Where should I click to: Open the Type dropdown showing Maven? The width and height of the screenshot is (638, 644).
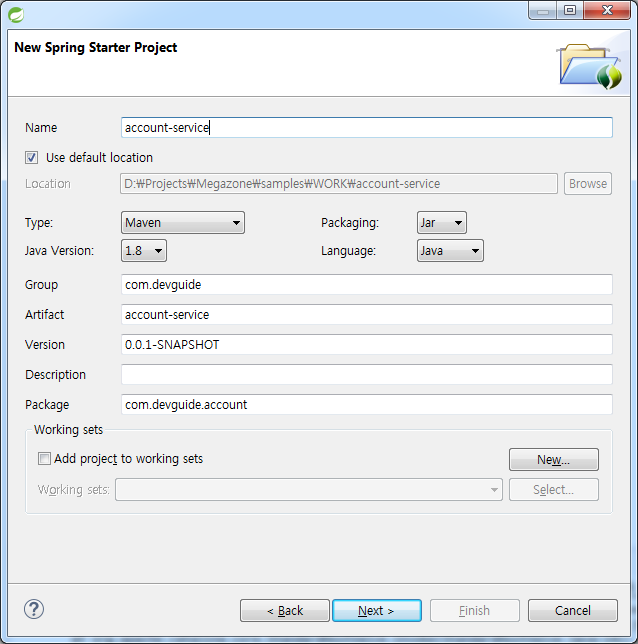tap(183, 223)
